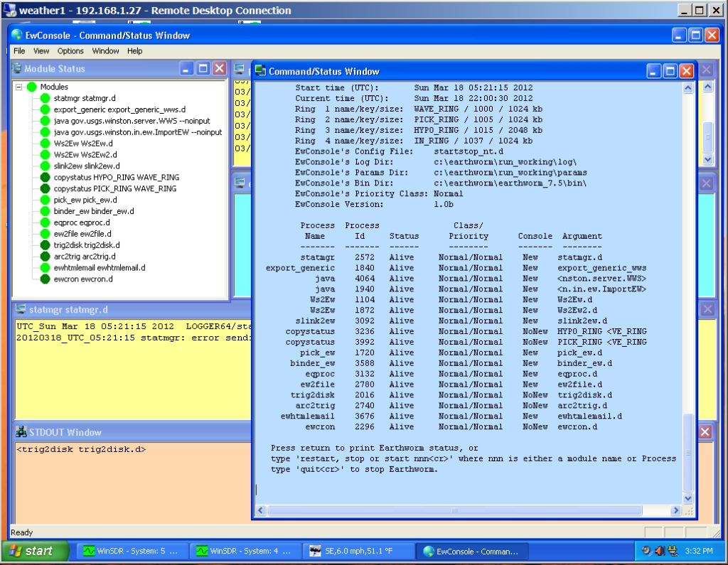Switch to WinSDR System 5 taskbar button

tap(132, 551)
